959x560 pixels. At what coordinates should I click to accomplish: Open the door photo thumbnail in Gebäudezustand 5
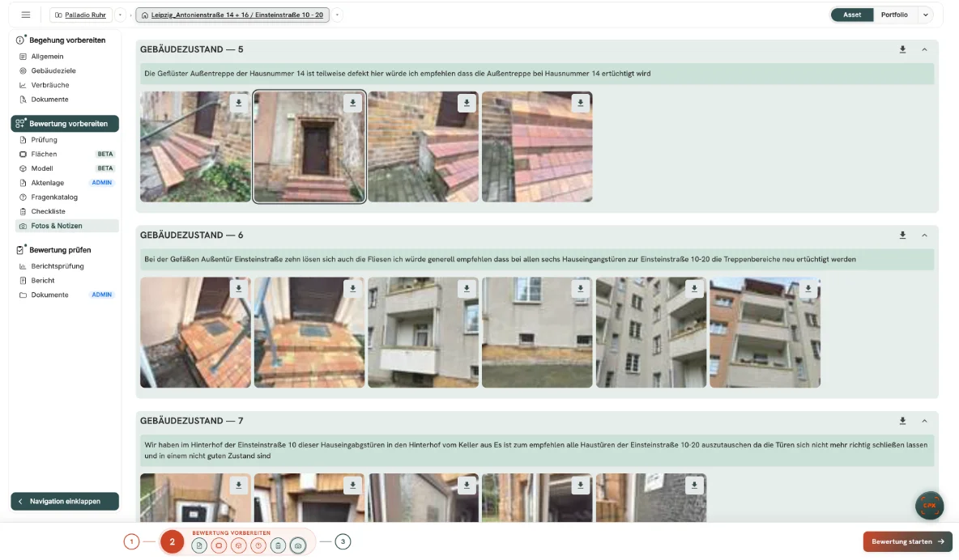coord(309,146)
